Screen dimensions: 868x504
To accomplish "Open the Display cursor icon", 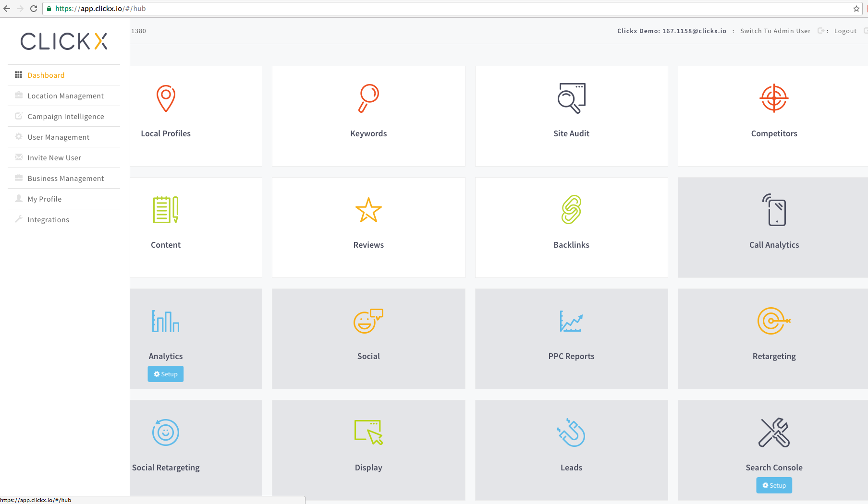I will click(x=368, y=432).
